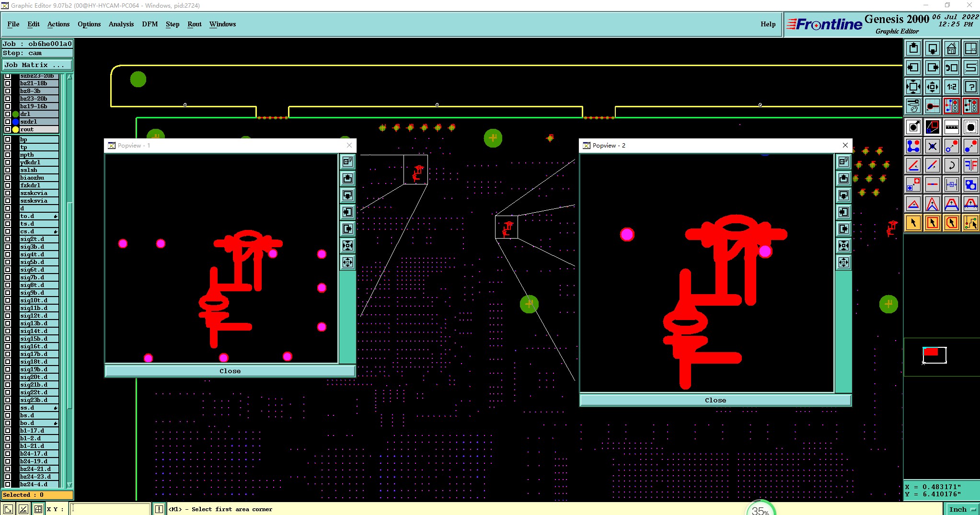Click the X Y coordinate input field
980x515 pixels.
(111, 509)
